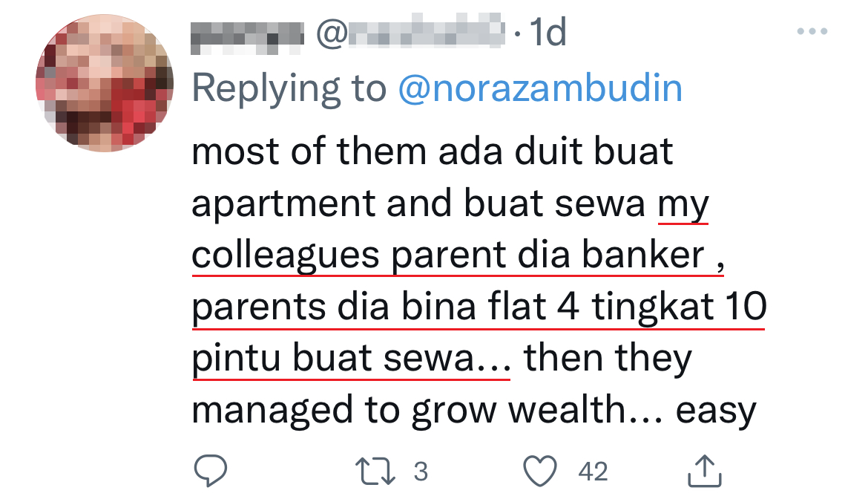Select the blurred display name

(x=247, y=37)
